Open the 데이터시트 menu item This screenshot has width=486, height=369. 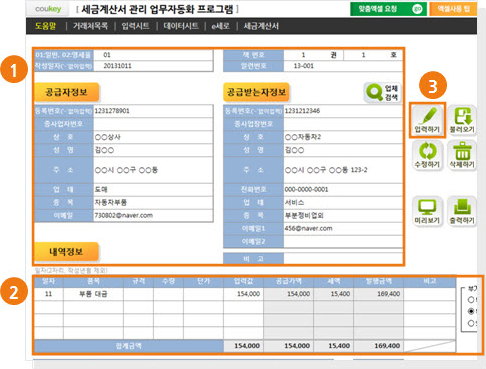[181, 26]
